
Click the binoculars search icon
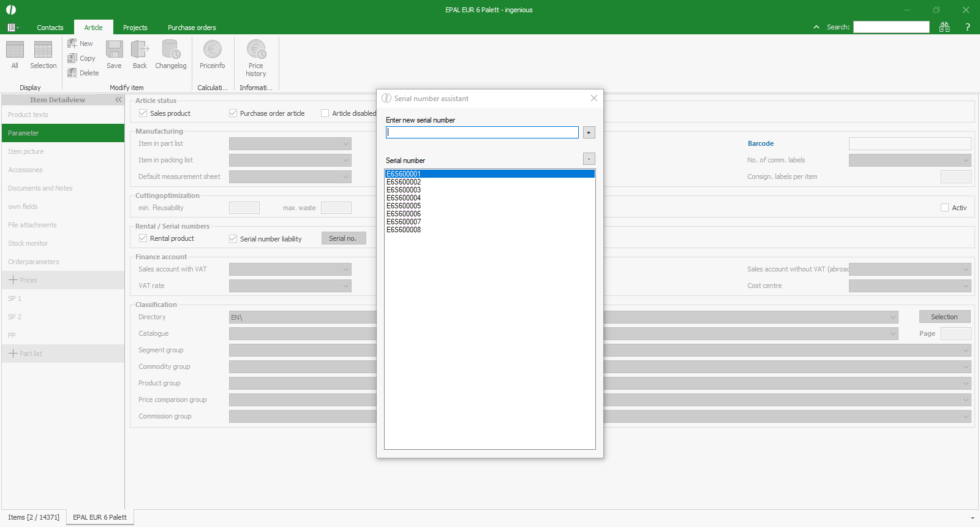tap(944, 27)
